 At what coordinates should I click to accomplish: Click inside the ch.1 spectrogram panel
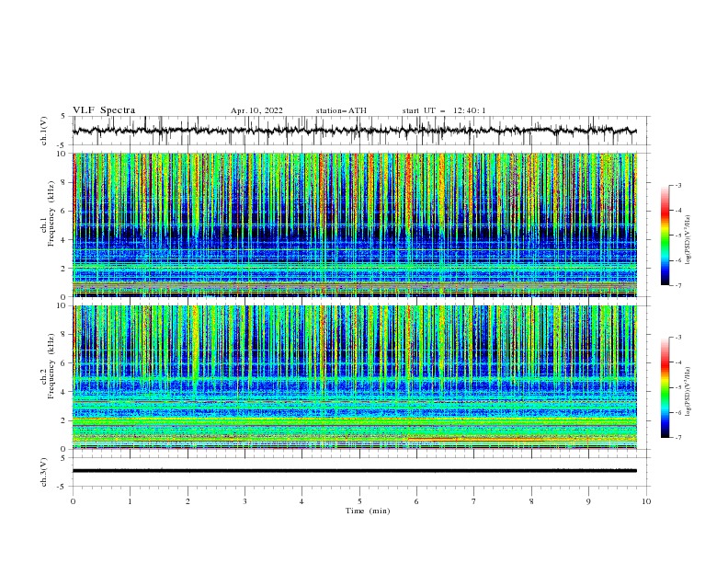tap(355, 224)
